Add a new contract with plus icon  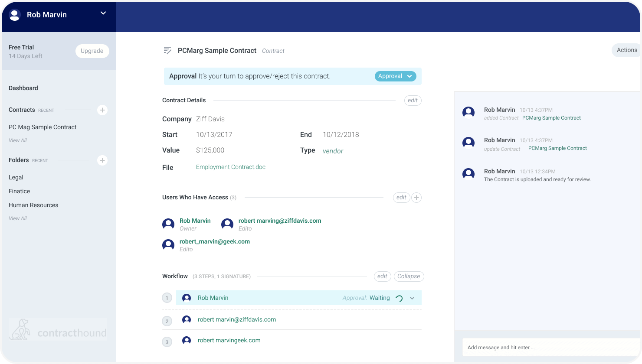pyautogui.click(x=102, y=110)
